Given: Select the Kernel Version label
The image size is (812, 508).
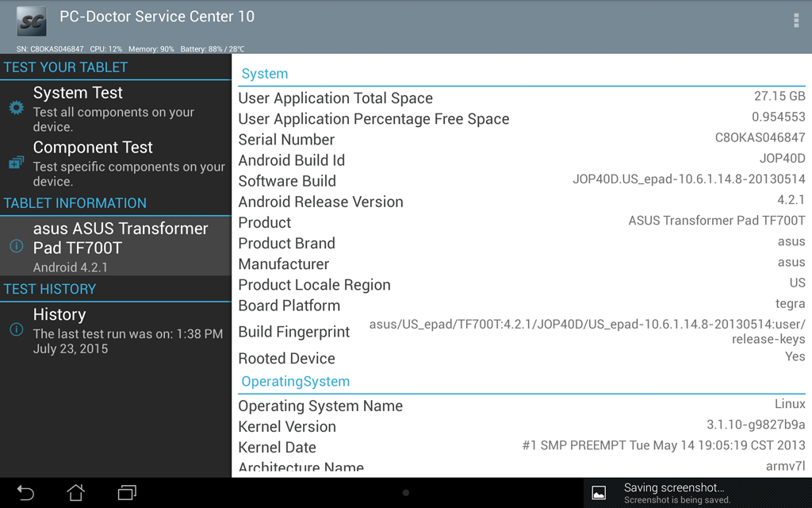Looking at the screenshot, I should 287,426.
